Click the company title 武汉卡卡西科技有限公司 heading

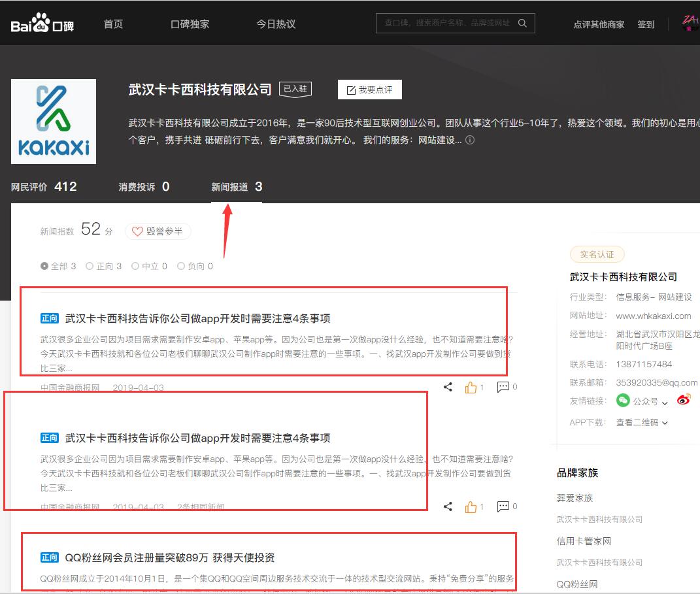coord(200,90)
